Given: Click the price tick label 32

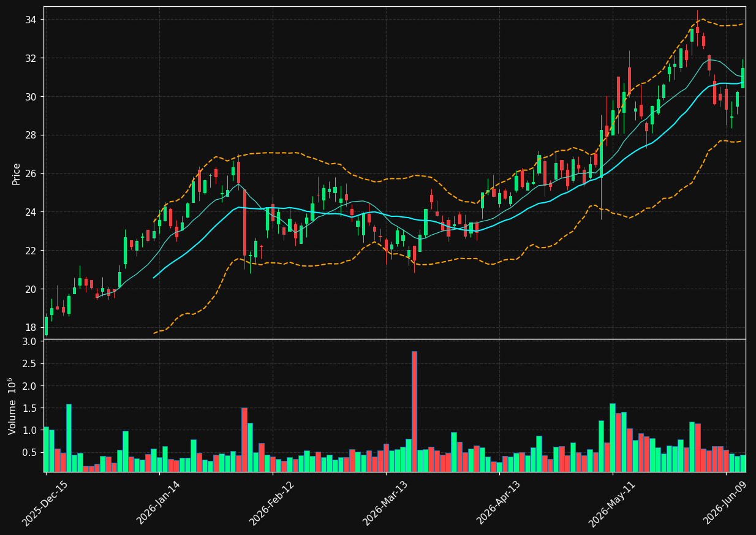Looking at the screenshot, I should point(31,58).
